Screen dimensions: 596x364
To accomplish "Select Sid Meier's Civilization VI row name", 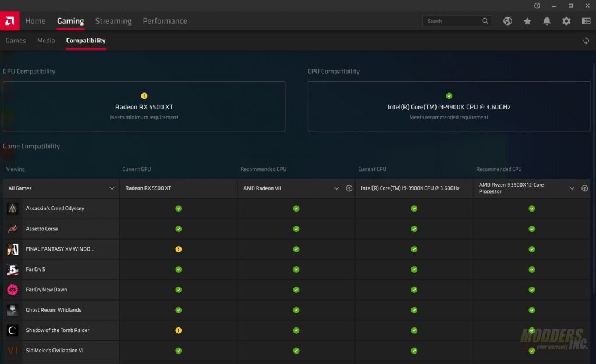I will tap(55, 351).
